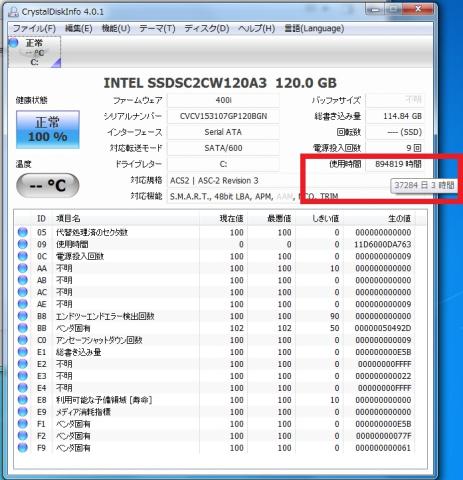
Task: Click the status icon for ID C0
Action: [23, 340]
